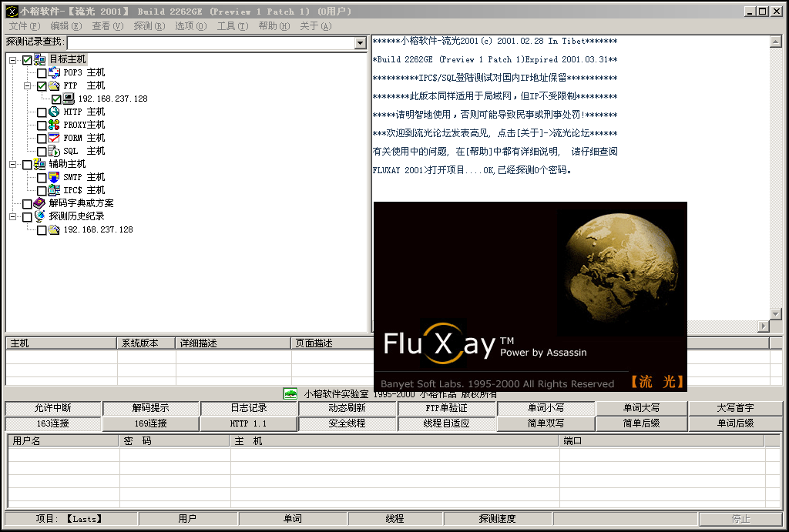Collapse the 辅助主机 tree node
The image size is (789, 532).
12,165
